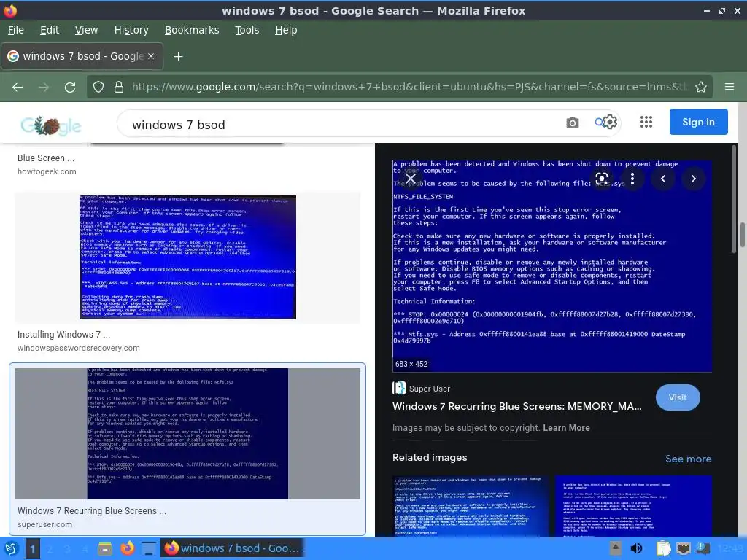Open the 'Installing Windows 7' image thumbnail
Viewport: 747px width, 560px height.
187,257
